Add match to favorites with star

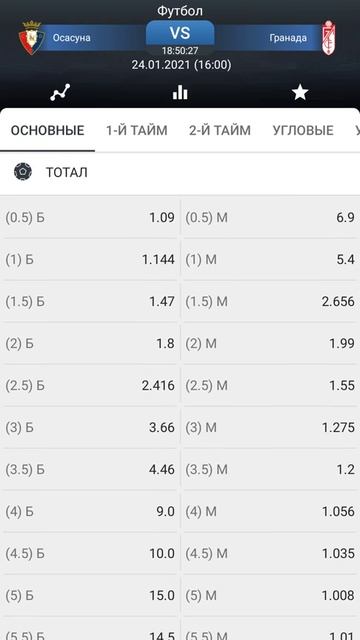click(300, 93)
